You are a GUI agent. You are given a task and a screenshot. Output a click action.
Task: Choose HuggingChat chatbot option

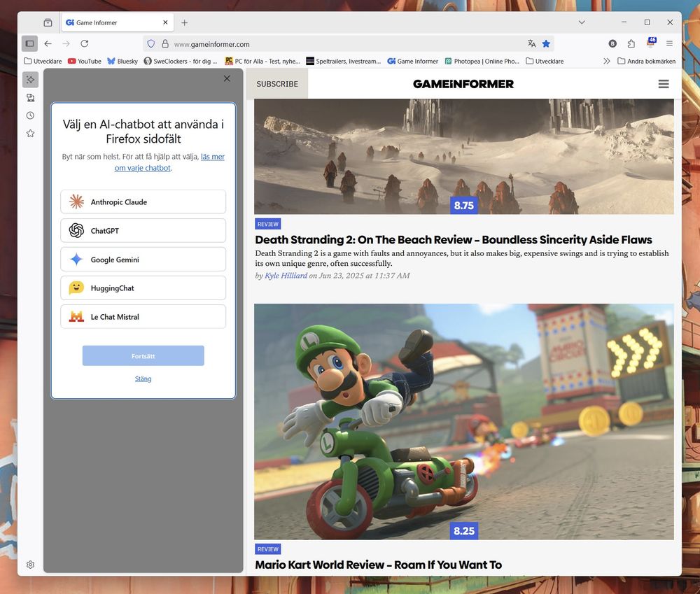pyautogui.click(x=143, y=288)
